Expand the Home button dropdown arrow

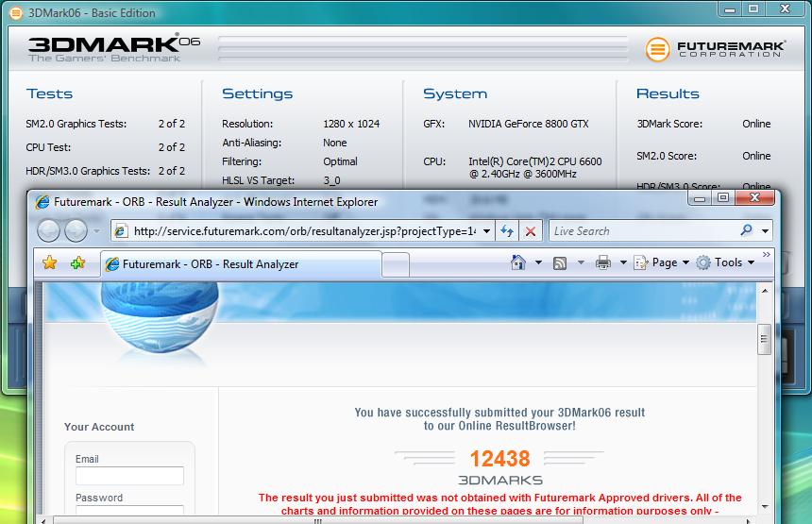(x=538, y=263)
